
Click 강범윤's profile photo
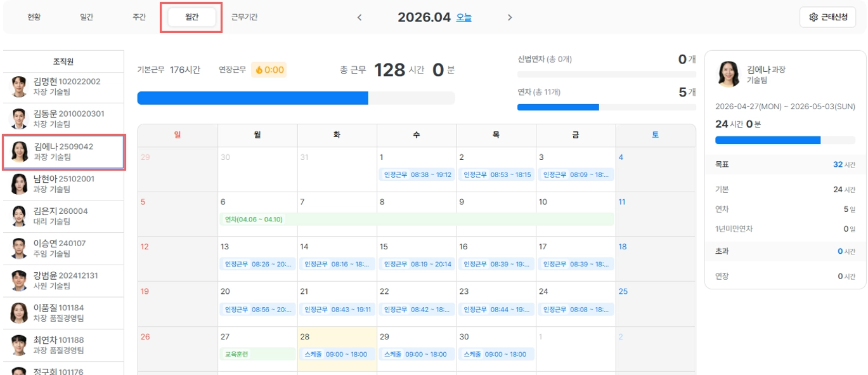(x=20, y=281)
